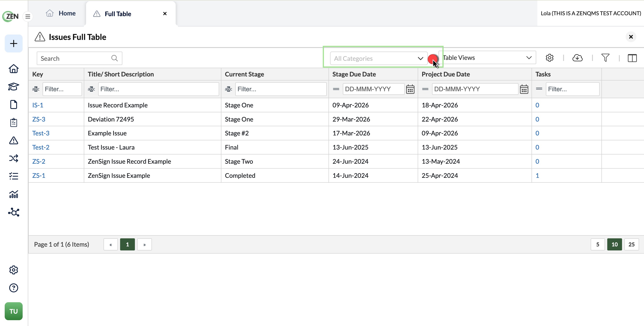Viewport: 644px width, 326px height.
Task: Expand the Table Views dropdown
Action: coord(487,58)
